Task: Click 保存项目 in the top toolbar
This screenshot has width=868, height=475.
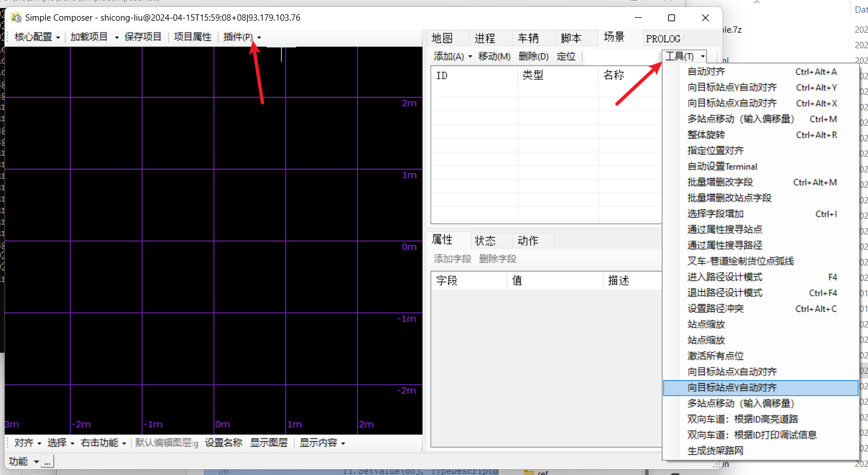Action: coord(143,37)
